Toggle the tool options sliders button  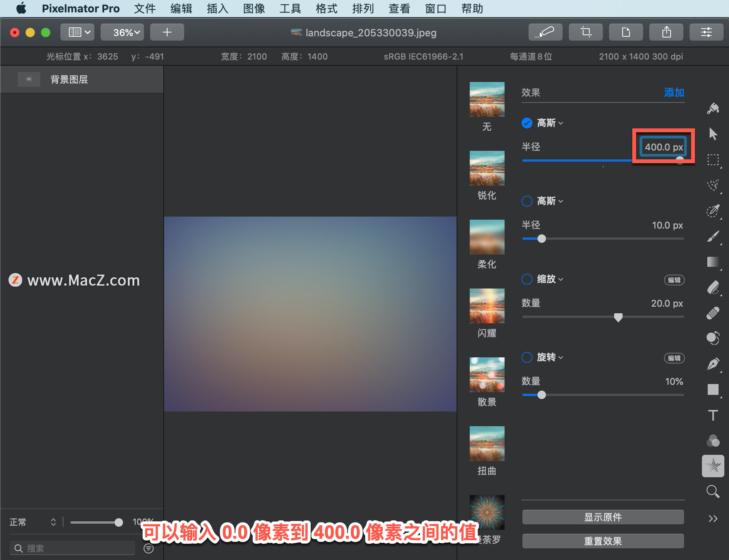point(706,32)
